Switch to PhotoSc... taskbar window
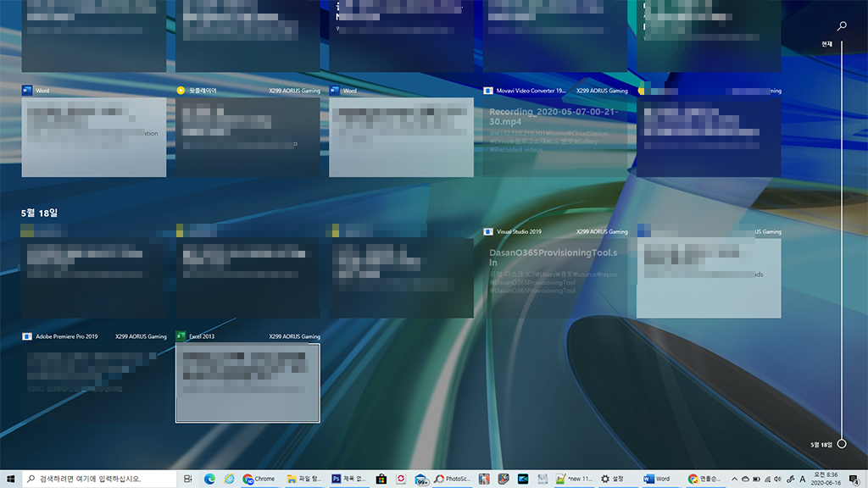The width and height of the screenshot is (868, 488). 453,479
